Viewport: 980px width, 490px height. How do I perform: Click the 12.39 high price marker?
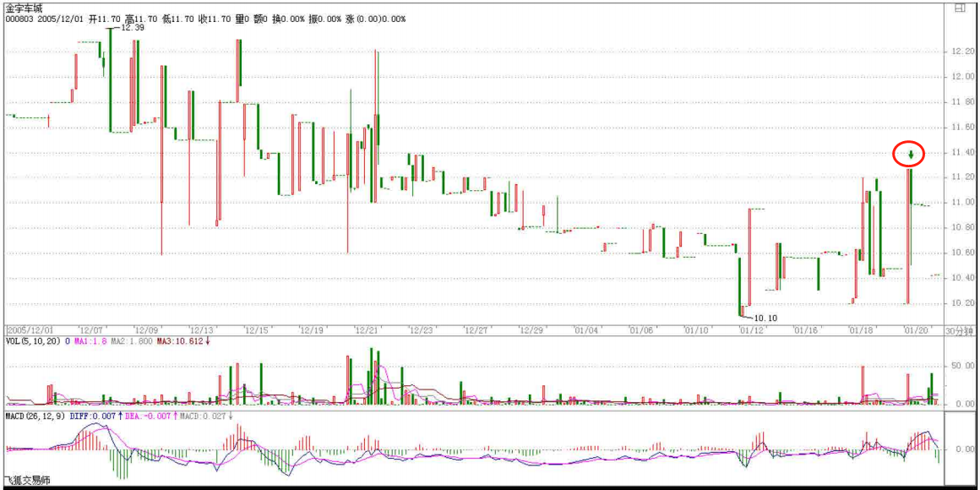click(x=133, y=27)
